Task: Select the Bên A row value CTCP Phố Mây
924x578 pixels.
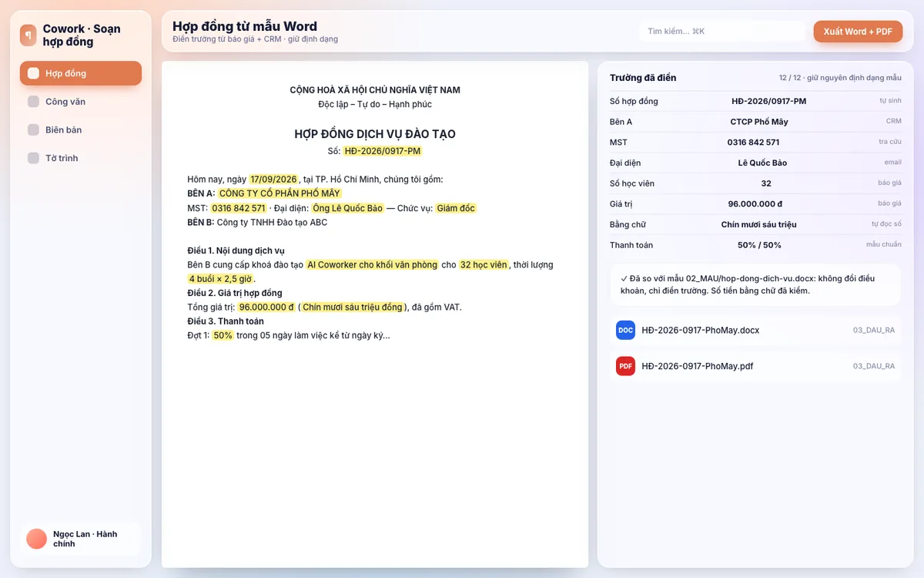Action: click(758, 122)
